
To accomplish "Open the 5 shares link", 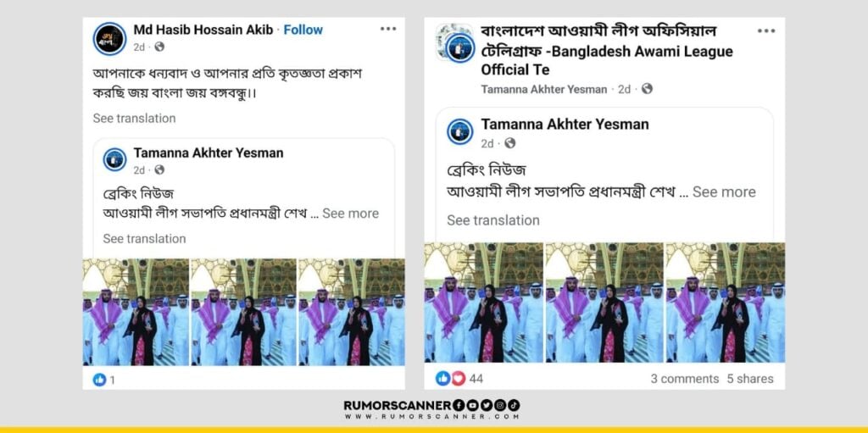I will click(x=750, y=379).
